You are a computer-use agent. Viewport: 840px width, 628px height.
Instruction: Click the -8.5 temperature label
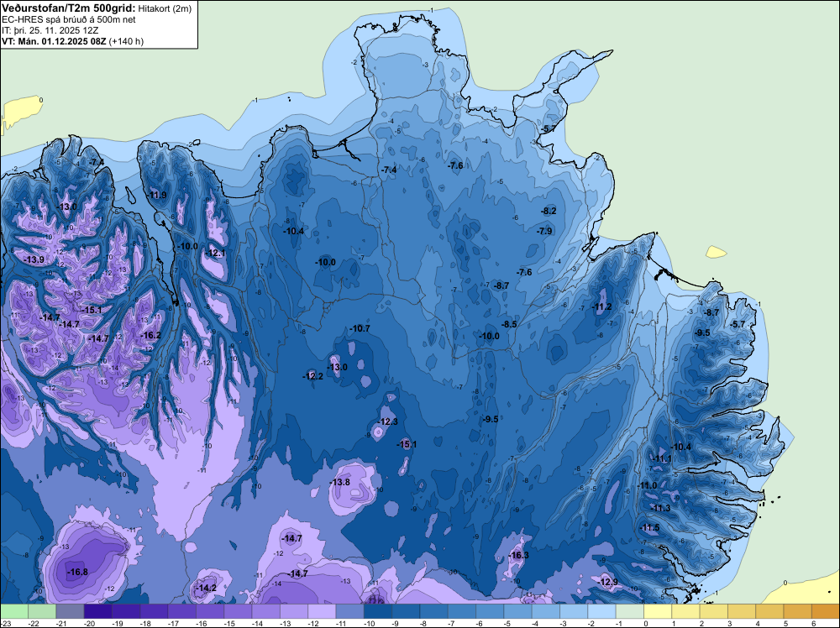point(509,324)
